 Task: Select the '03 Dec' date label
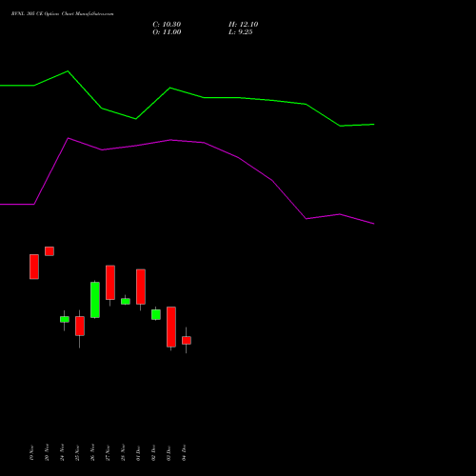(169, 453)
